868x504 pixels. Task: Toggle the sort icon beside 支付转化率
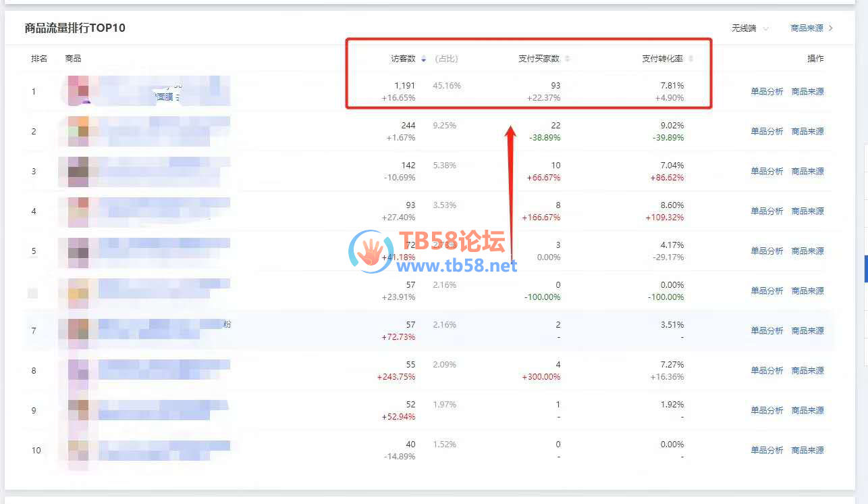point(690,59)
